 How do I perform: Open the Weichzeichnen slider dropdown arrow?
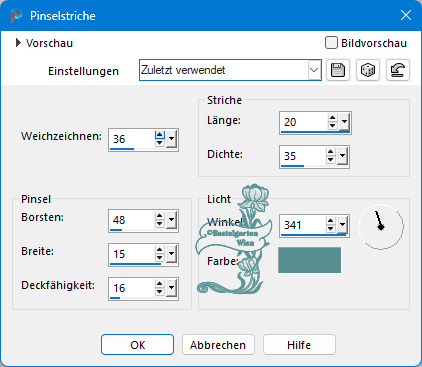pos(172,138)
